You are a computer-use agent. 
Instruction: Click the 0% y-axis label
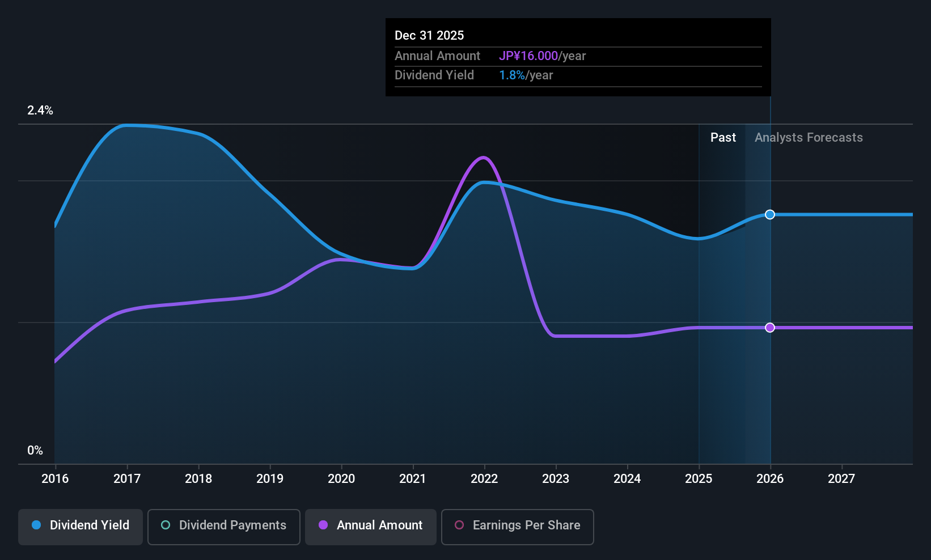pyautogui.click(x=35, y=451)
